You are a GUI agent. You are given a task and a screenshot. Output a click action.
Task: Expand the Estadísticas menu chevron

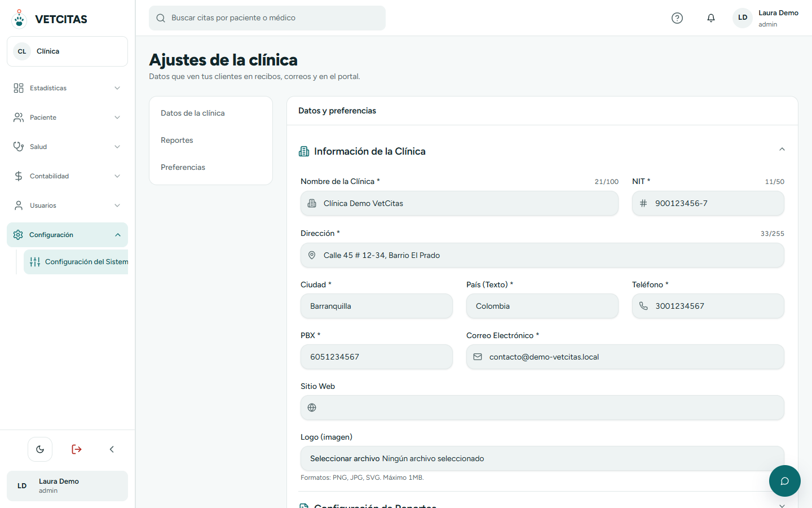pos(117,88)
